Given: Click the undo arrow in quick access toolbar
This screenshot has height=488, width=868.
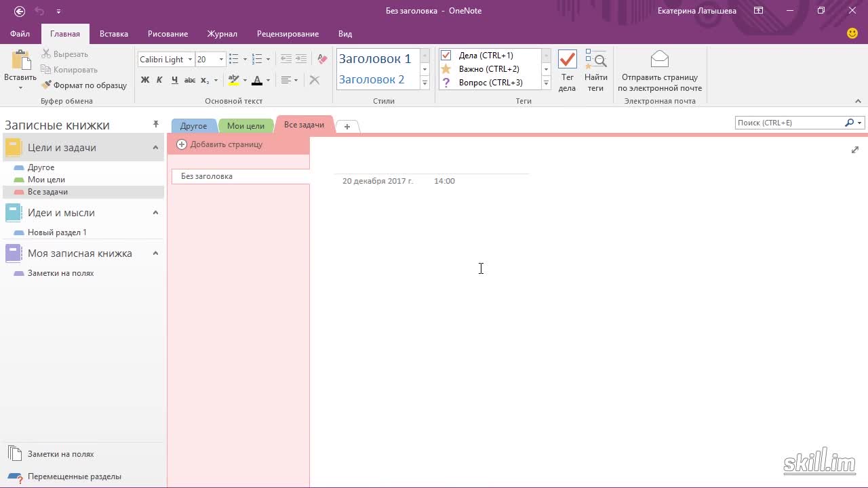Looking at the screenshot, I should 39,11.
